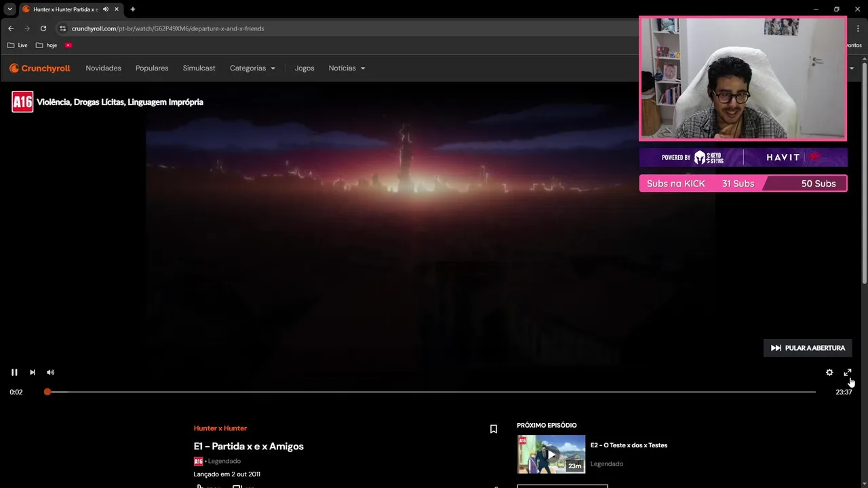Seek on the video progress bar
The width and height of the screenshot is (868, 488).
coord(431,392)
